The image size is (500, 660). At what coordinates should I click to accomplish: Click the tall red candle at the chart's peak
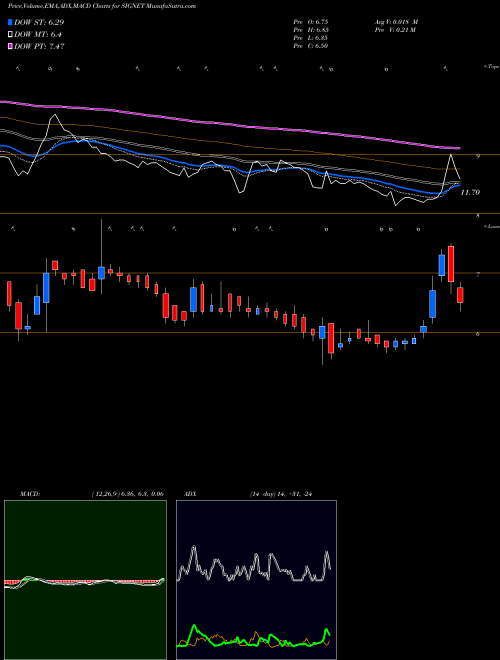pos(451,264)
